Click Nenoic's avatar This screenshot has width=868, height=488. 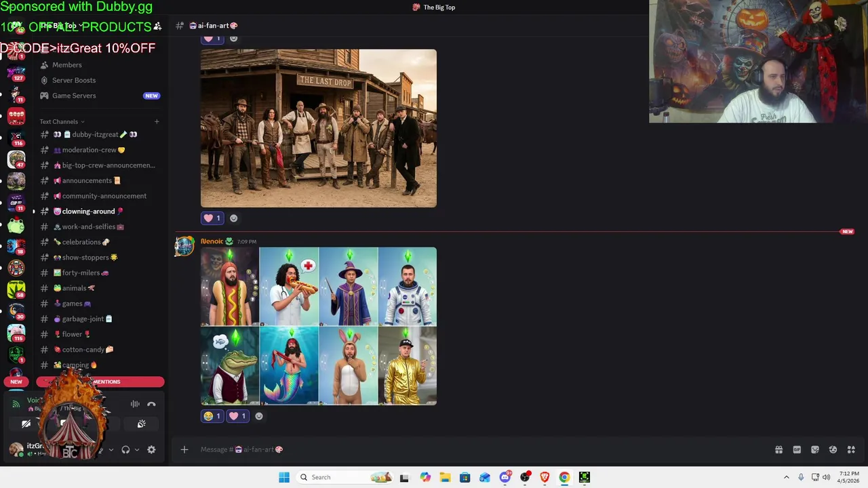tap(184, 246)
